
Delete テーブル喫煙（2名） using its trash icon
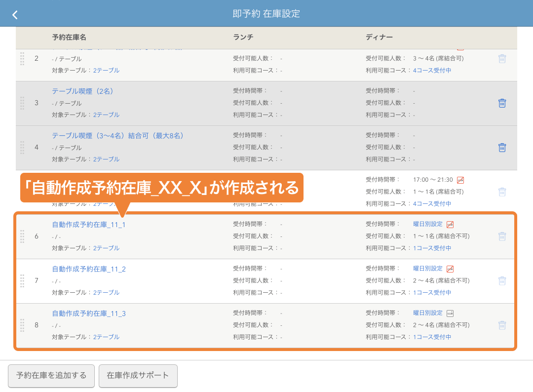click(x=502, y=103)
